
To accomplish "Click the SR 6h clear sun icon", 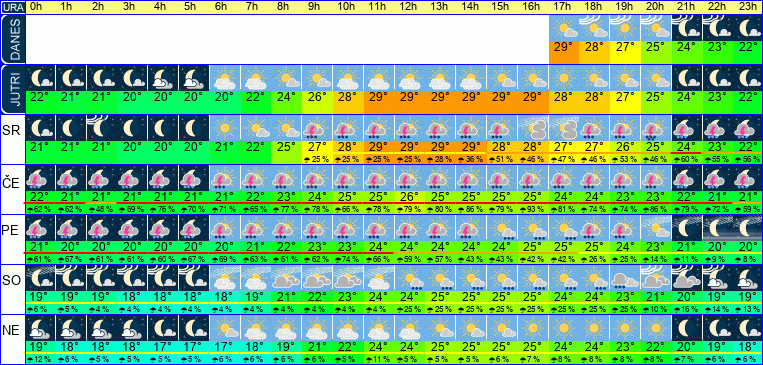I will pos(225,128).
